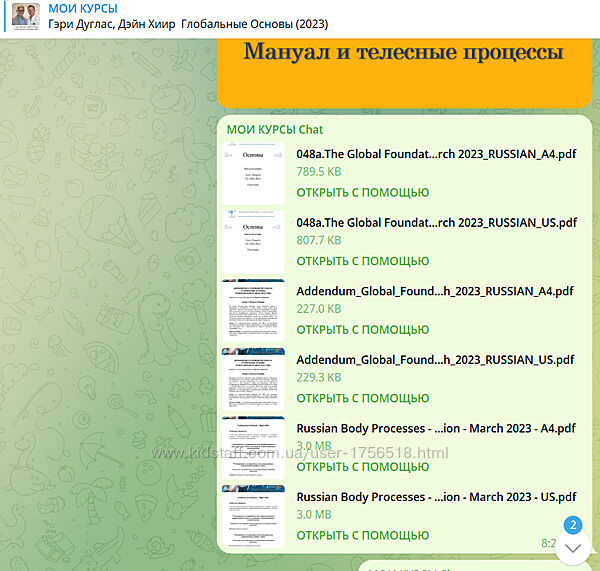Open preview thumbnail of Addendum RUSSIAN_US.pdf
The width and height of the screenshot is (600, 571).
tap(253, 379)
